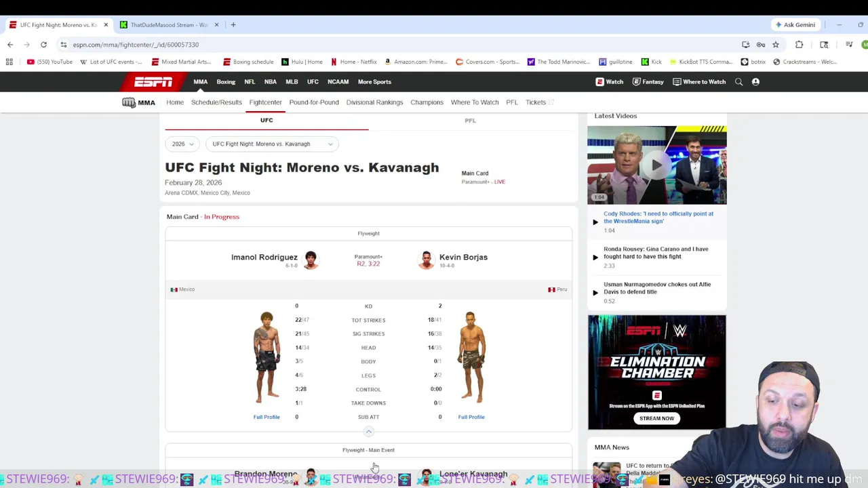The width and height of the screenshot is (868, 488).
Task: Close the ThatDudeMasood Stream tab
Action: pyautogui.click(x=217, y=25)
